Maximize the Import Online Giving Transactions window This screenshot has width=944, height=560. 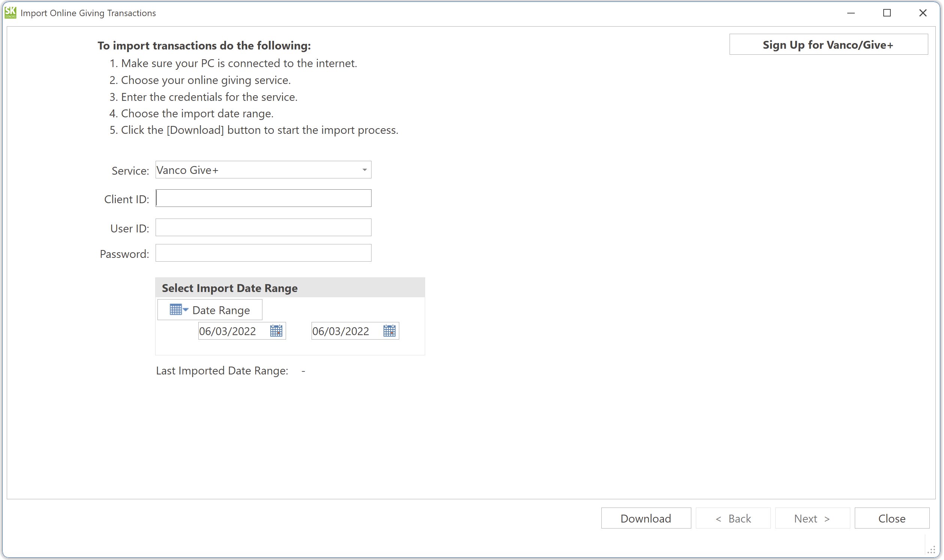tap(887, 13)
